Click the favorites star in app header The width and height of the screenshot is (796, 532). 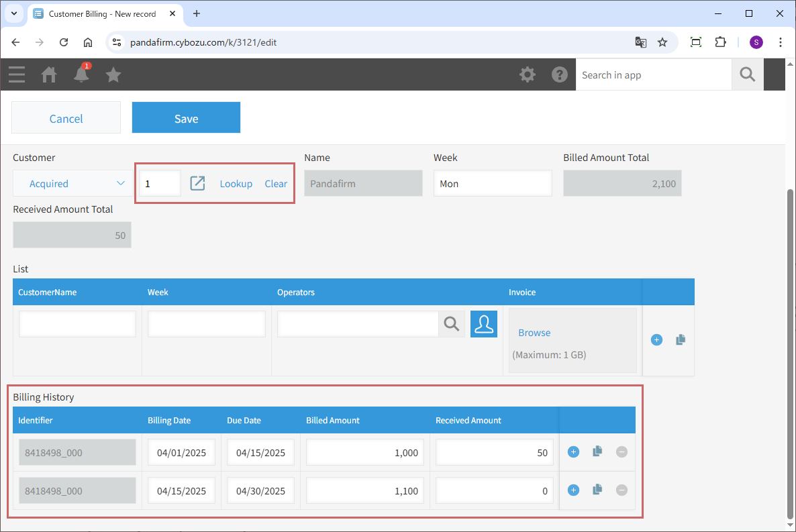coord(113,74)
